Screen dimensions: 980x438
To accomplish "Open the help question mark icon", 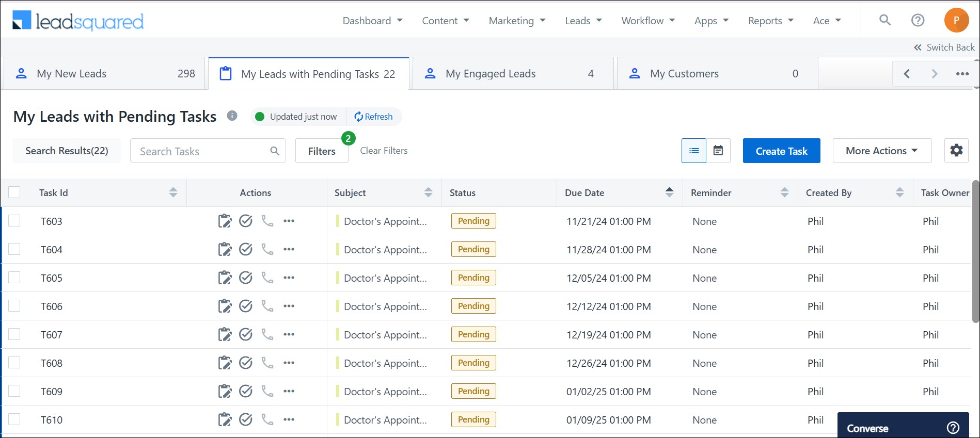I will tap(918, 20).
